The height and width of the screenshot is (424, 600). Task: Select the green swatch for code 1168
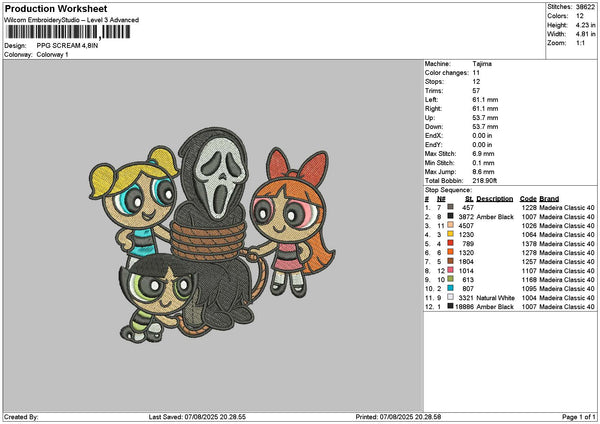(451, 279)
